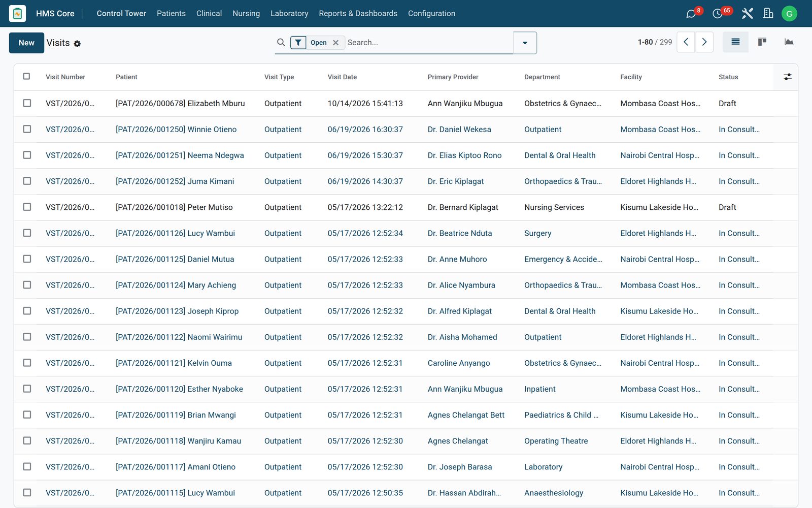
Task: Remove the Open filter tag
Action: (335, 43)
